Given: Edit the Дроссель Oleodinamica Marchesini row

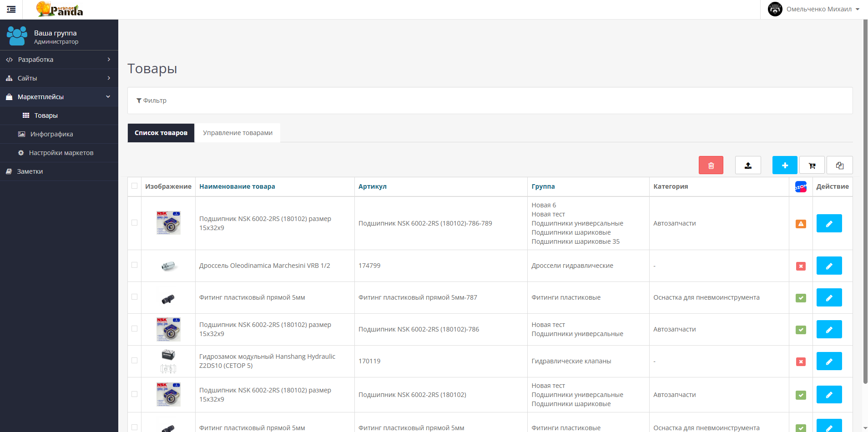Looking at the screenshot, I should pos(829,266).
